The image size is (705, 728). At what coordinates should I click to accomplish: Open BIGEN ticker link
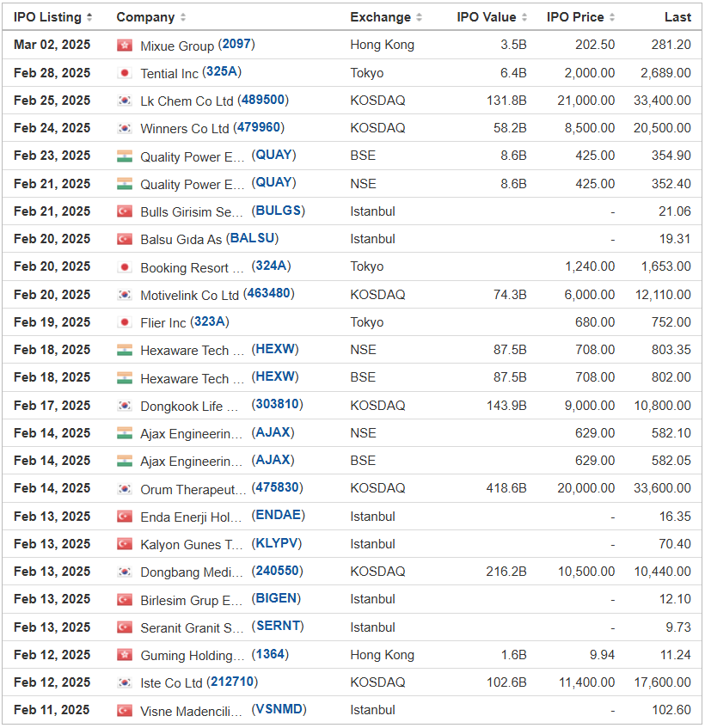tap(276, 598)
